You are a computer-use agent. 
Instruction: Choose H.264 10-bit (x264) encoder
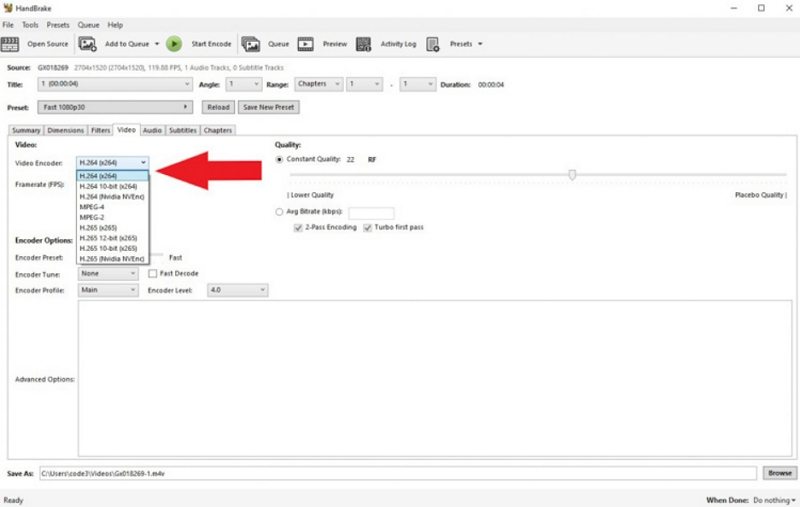113,187
